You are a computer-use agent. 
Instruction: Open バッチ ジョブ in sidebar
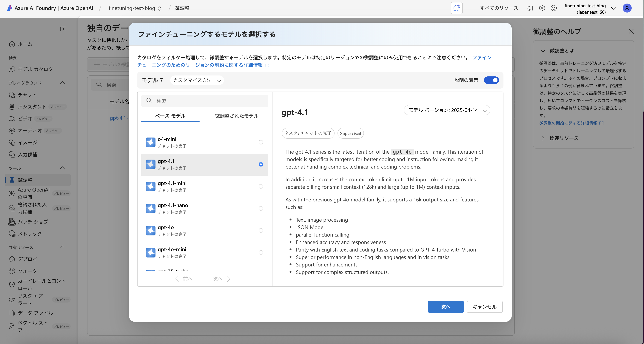pos(38,222)
